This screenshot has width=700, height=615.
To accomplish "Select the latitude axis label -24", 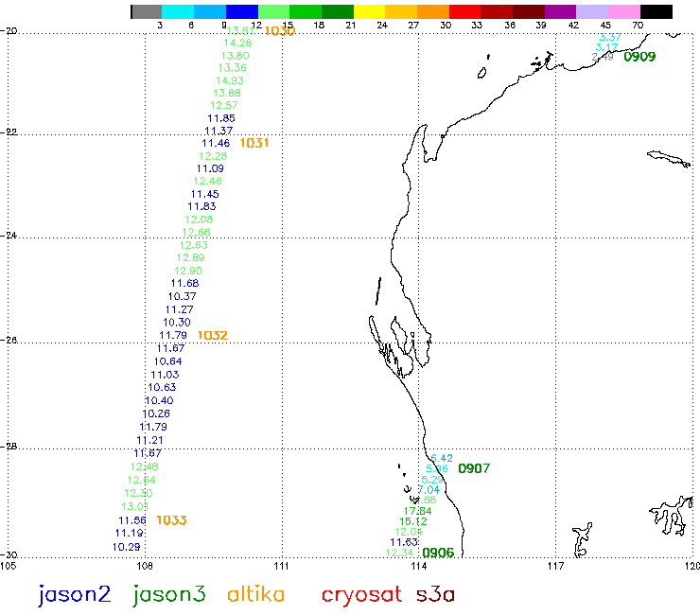I will click(x=9, y=236).
